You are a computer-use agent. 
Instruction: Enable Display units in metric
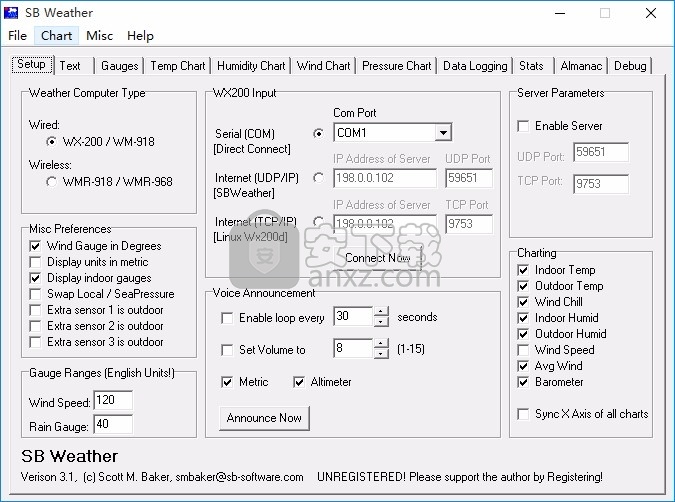[x=35, y=262]
